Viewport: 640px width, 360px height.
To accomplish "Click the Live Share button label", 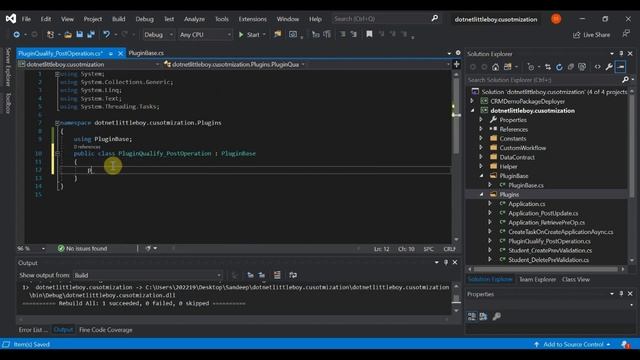I will click(x=597, y=35).
